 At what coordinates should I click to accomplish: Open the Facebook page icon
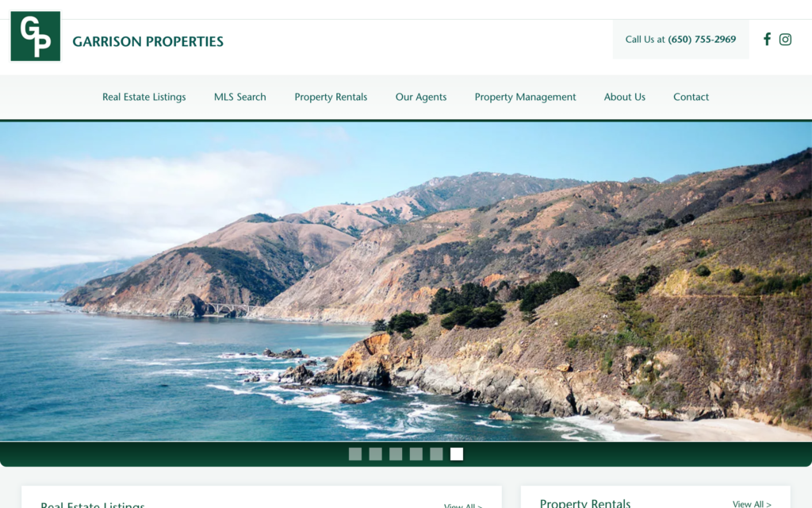[767, 40]
